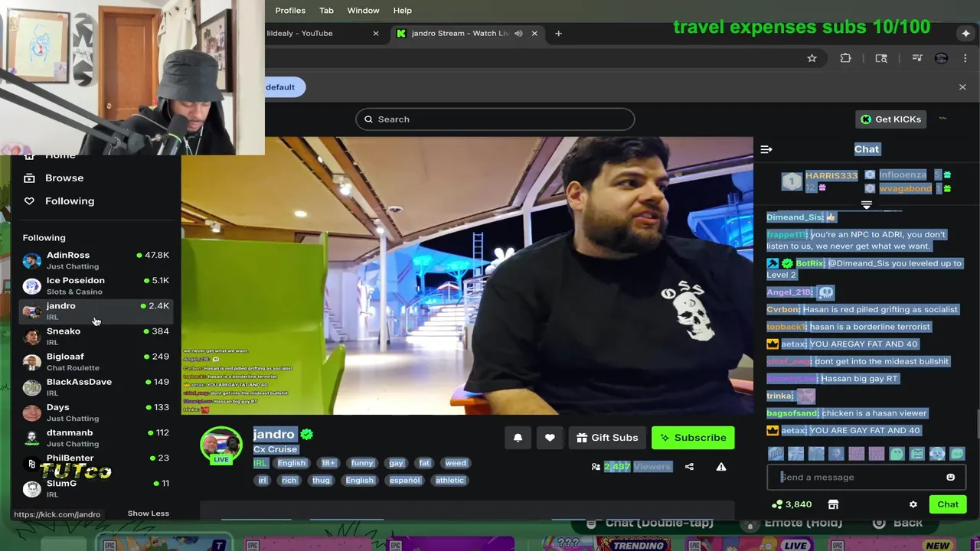Click the Following heart icon in sidebar
Image resolution: width=980 pixels, height=551 pixels.
click(x=29, y=201)
